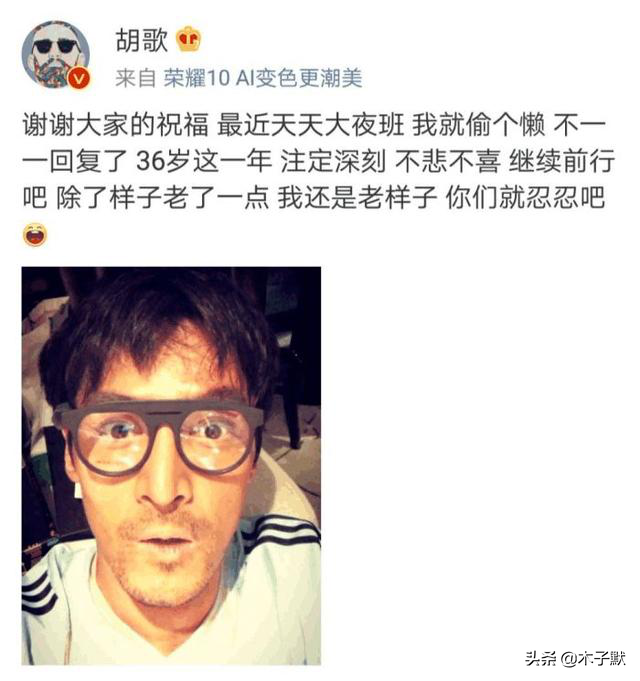Open the username 胡歌
Viewport: 640px width, 681px height.
click(142, 40)
